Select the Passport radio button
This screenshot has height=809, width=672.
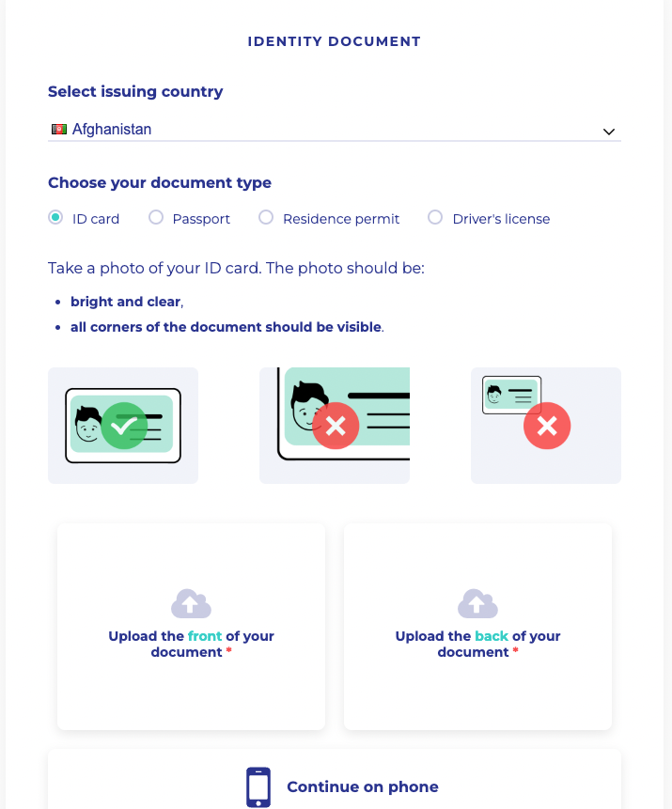click(155, 217)
